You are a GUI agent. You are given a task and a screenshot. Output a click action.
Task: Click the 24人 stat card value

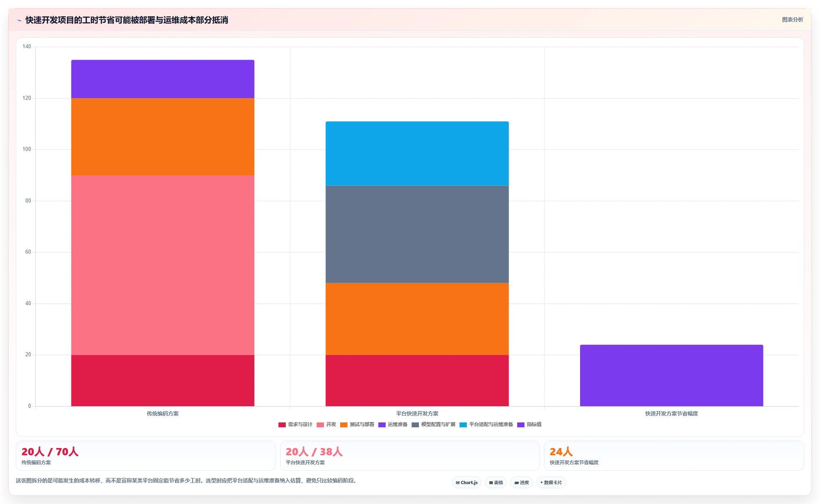point(561,452)
